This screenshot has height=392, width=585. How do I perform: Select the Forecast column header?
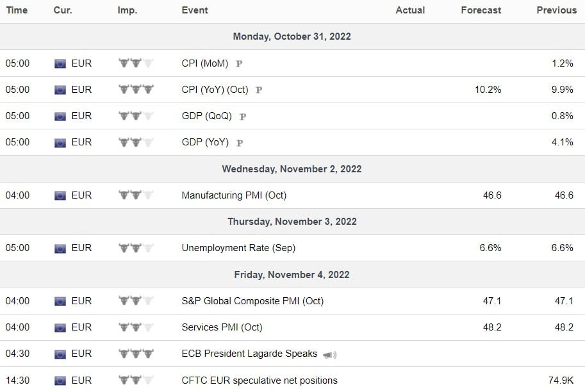(481, 10)
